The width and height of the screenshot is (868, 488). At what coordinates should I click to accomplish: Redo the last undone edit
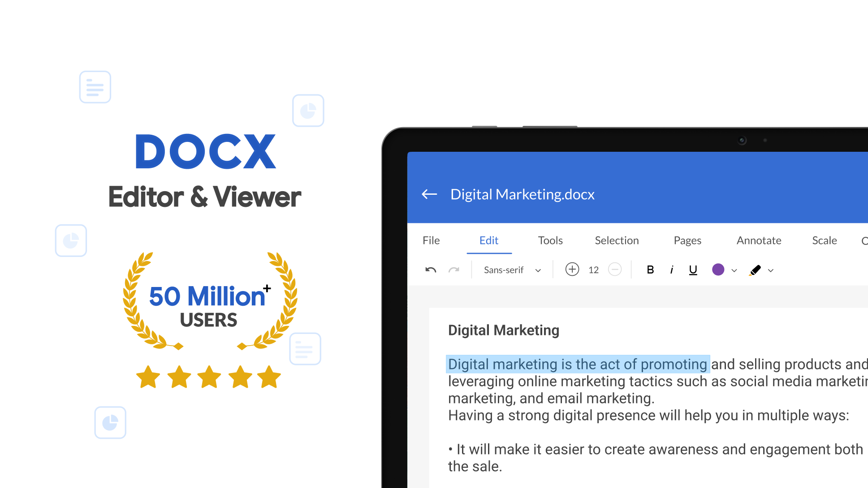tap(454, 270)
